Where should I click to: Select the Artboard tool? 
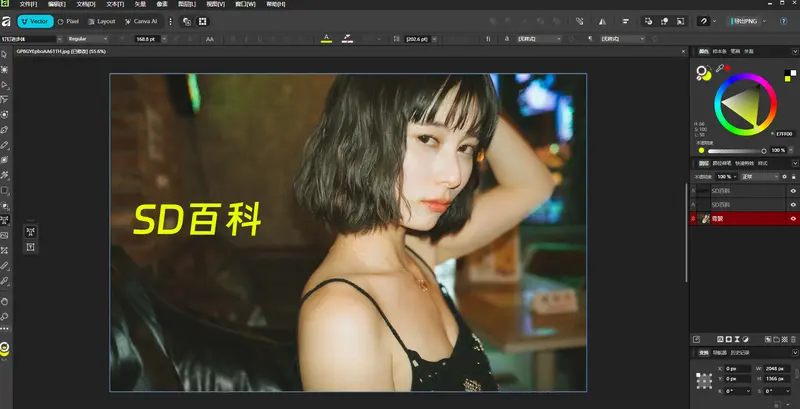click(5, 69)
